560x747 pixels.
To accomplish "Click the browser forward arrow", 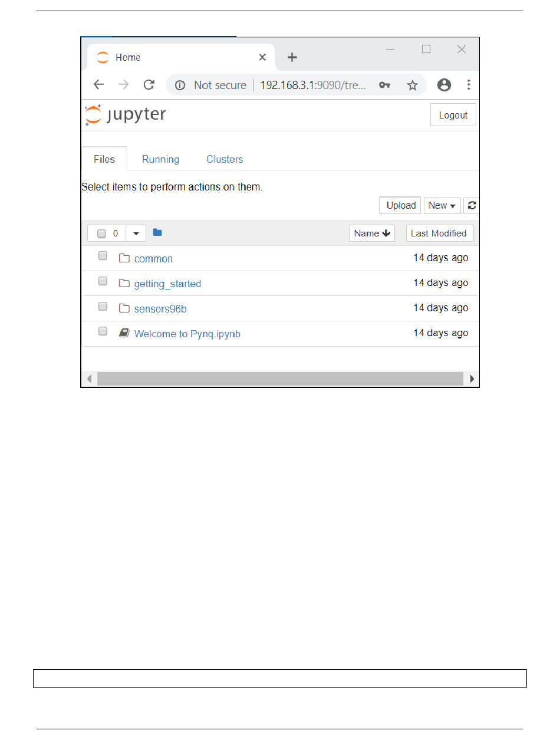I will 123,85.
